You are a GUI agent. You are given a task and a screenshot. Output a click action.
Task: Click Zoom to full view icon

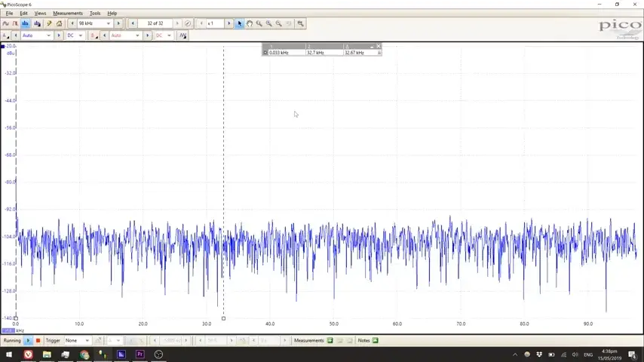pos(301,23)
